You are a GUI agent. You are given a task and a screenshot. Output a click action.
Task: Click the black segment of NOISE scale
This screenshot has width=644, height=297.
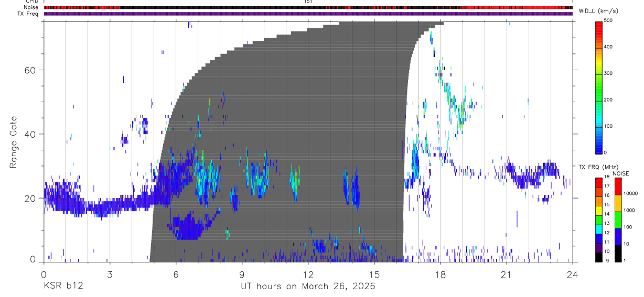tap(618, 254)
